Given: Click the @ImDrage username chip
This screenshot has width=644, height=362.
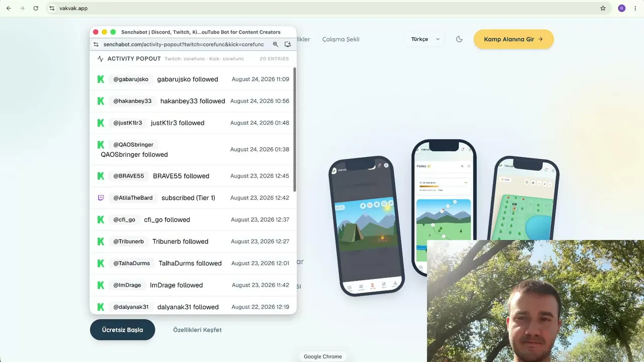Looking at the screenshot, I should click(x=127, y=285).
